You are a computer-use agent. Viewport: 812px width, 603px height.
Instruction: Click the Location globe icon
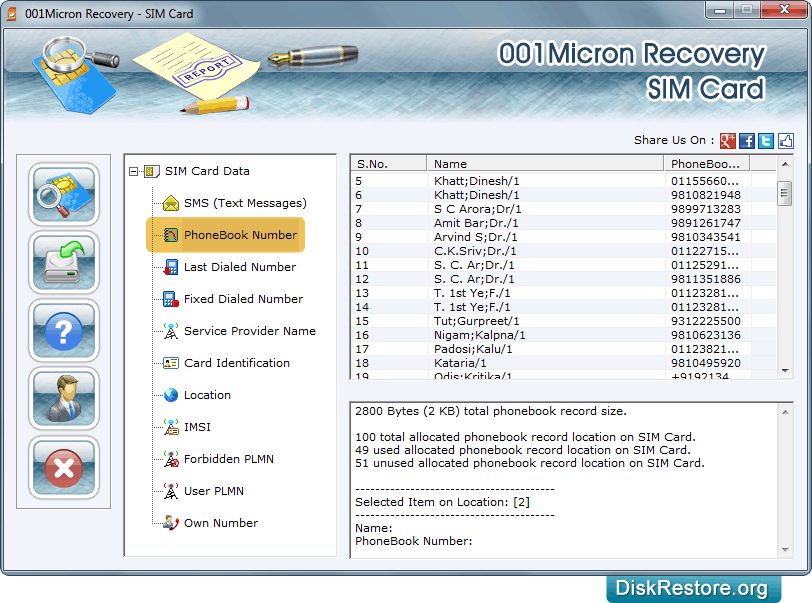pyautogui.click(x=171, y=395)
